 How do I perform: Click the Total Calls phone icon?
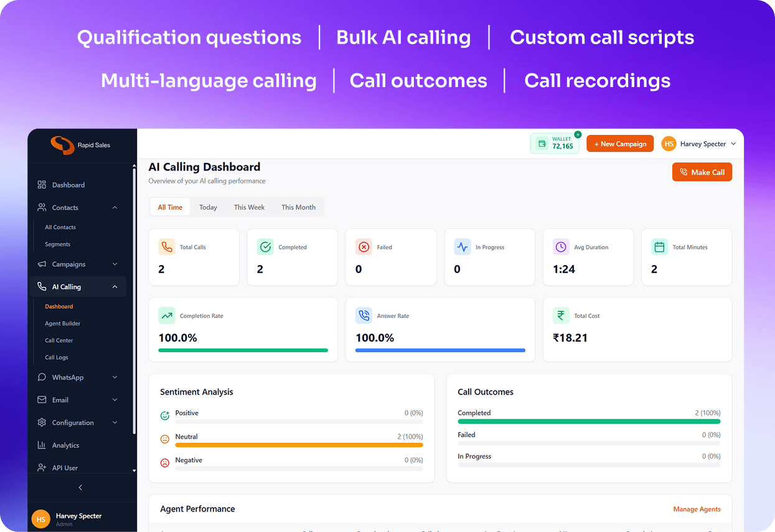[x=167, y=247]
